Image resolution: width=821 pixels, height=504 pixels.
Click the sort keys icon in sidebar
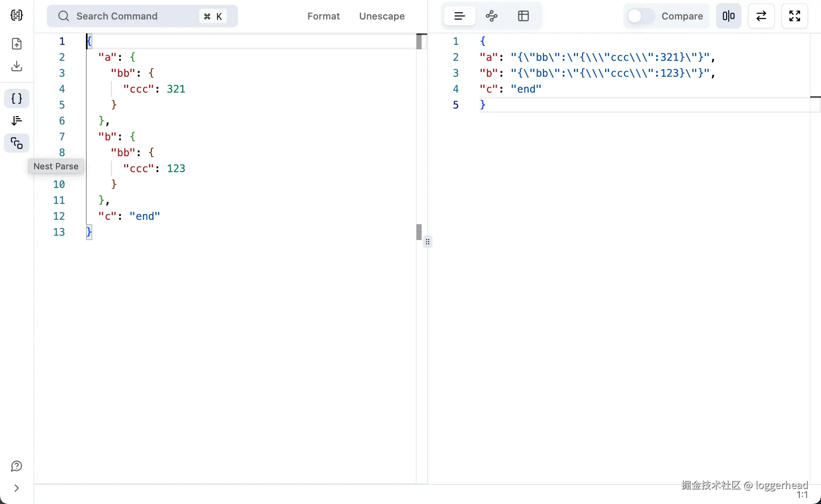tap(17, 121)
